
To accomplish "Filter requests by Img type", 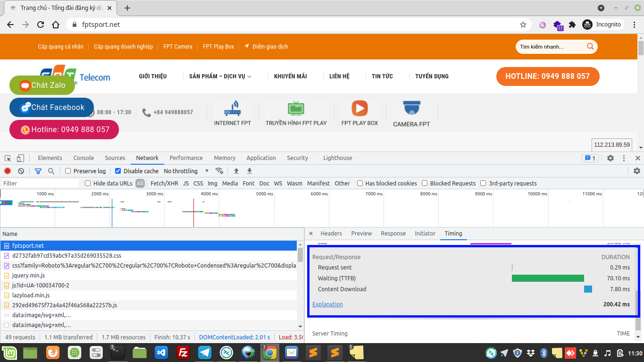I will (x=213, y=184).
